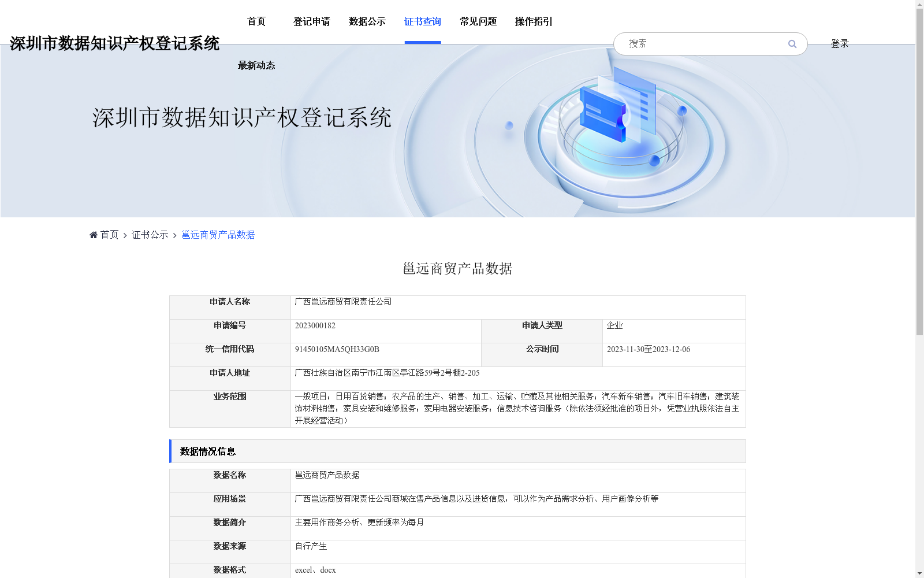Viewport: 924px width, 578px height.
Task: Go to the 数据公示 navigation item
Action: pyautogui.click(x=367, y=21)
